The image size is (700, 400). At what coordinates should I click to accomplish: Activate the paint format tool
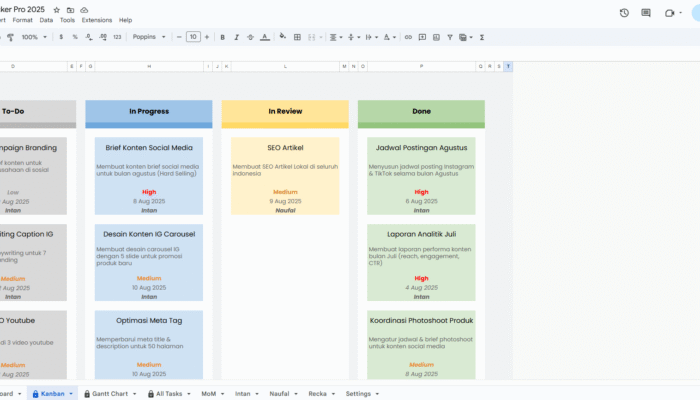(x=10, y=37)
